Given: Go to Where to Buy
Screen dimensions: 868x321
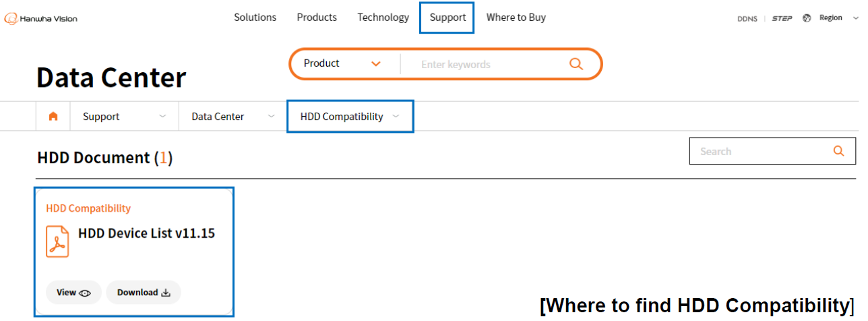Looking at the screenshot, I should click(x=516, y=18).
